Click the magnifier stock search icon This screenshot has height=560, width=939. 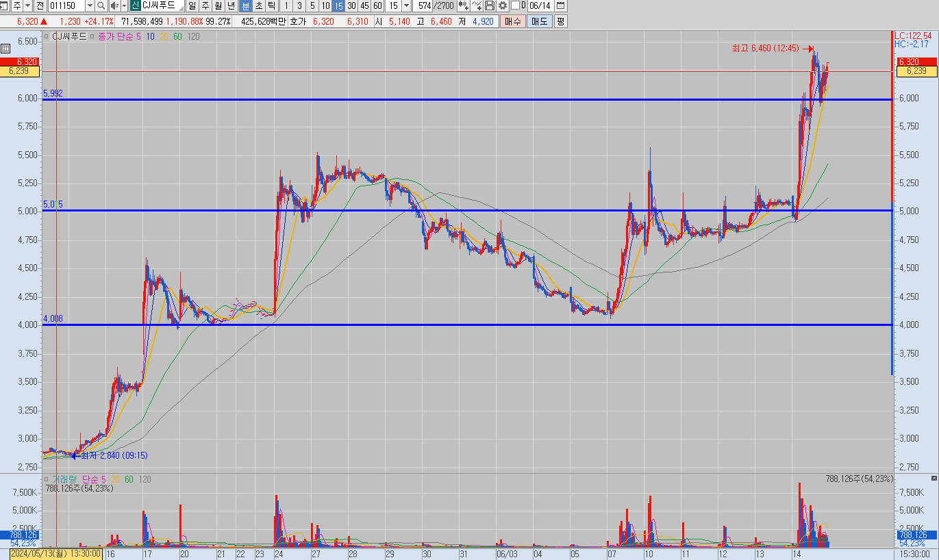[x=101, y=5]
